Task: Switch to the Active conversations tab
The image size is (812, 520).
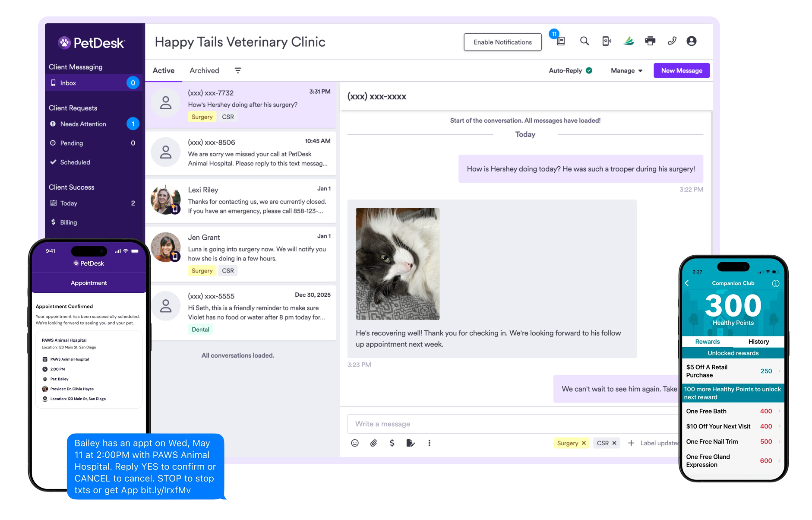Action: point(164,70)
